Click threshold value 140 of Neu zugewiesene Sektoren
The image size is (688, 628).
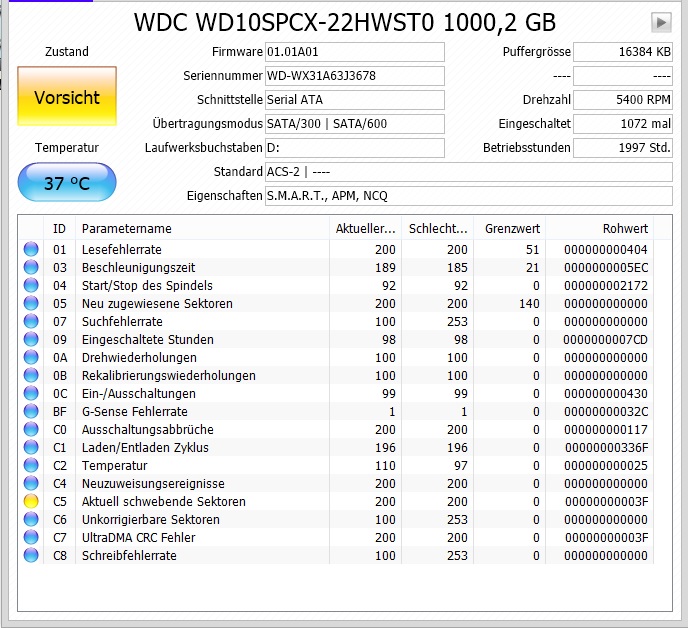529,303
